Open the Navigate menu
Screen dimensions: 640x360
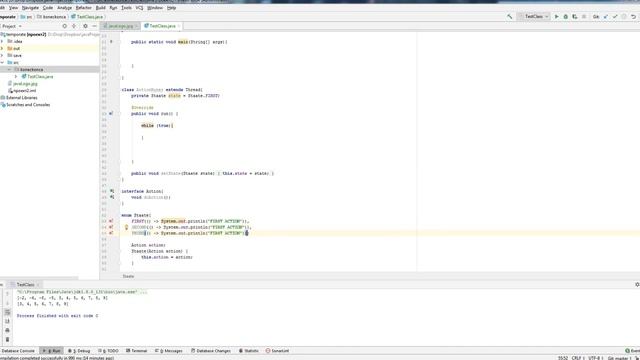[31, 8]
